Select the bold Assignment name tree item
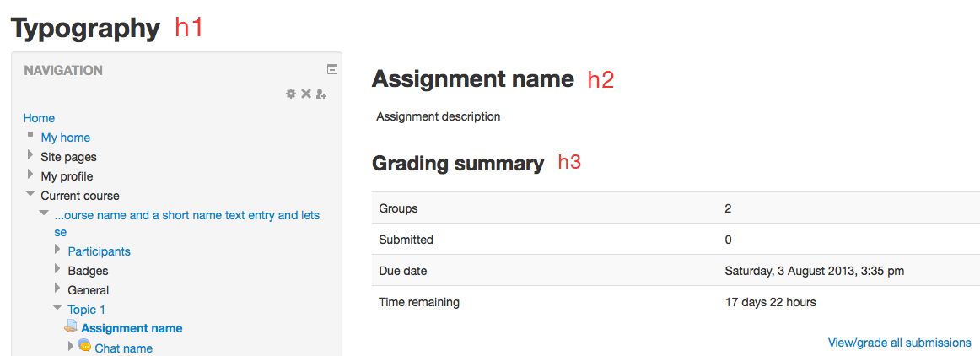 tap(132, 328)
